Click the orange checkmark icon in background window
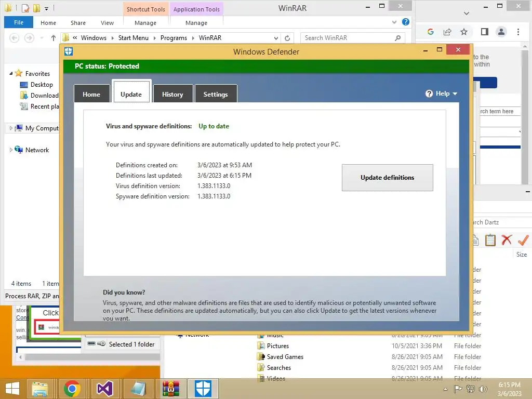Viewport: 532px width, 399px height. pos(523,240)
